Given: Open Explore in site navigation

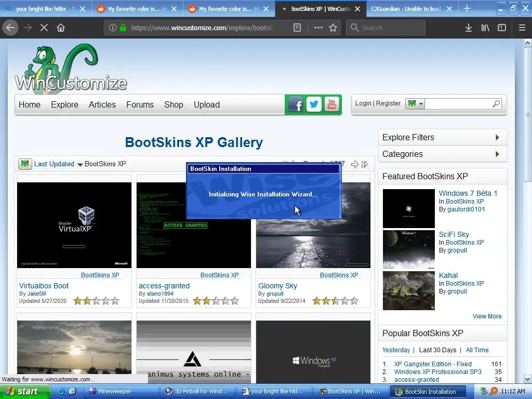Looking at the screenshot, I should tap(64, 104).
